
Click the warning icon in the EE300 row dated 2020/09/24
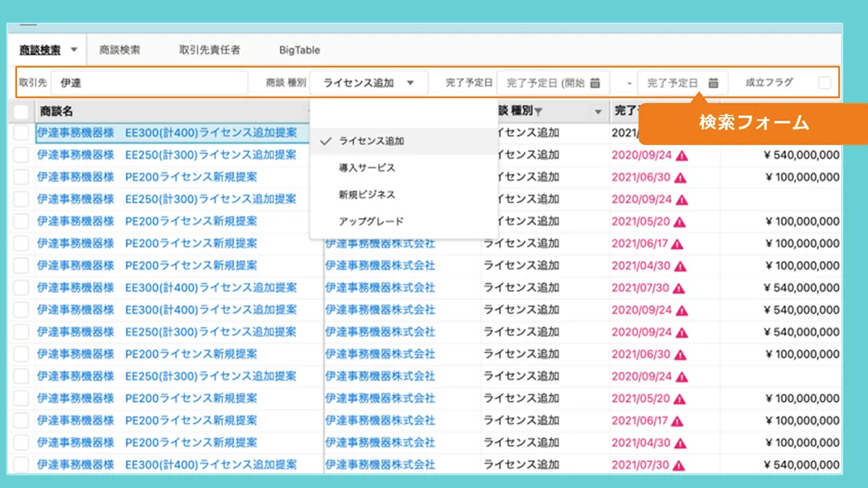pos(682,311)
